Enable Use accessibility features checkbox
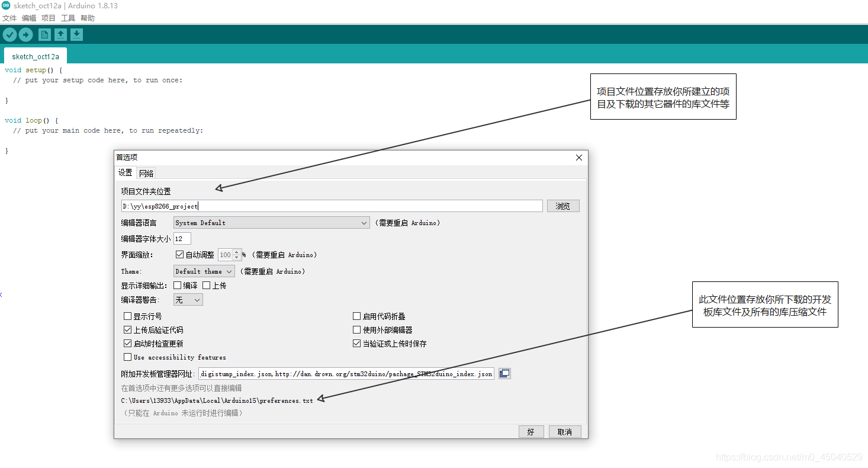 click(127, 357)
